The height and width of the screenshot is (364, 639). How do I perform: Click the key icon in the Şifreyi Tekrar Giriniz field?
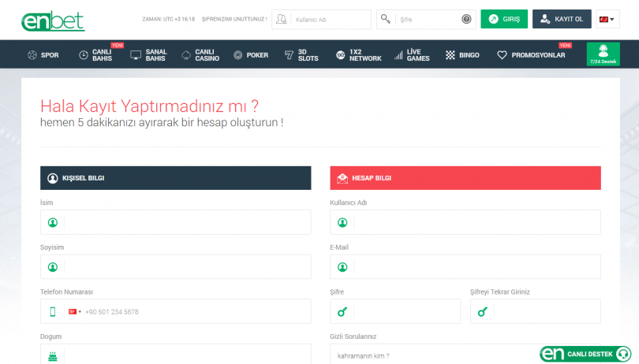pyautogui.click(x=483, y=312)
